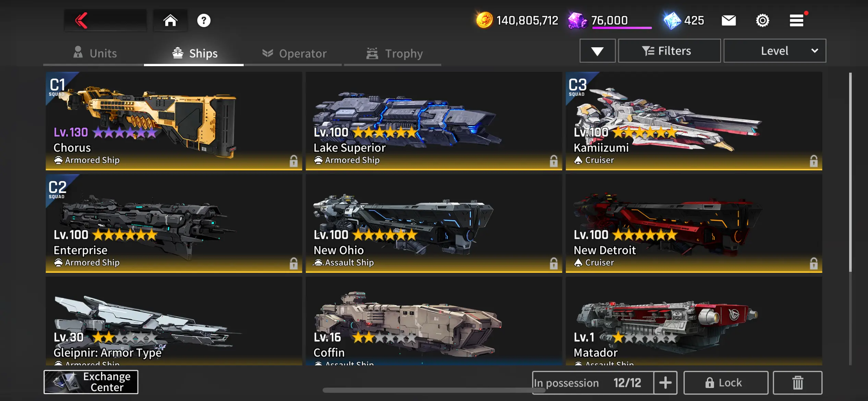Add ship slots with plus button
The width and height of the screenshot is (868, 401).
[x=665, y=382]
